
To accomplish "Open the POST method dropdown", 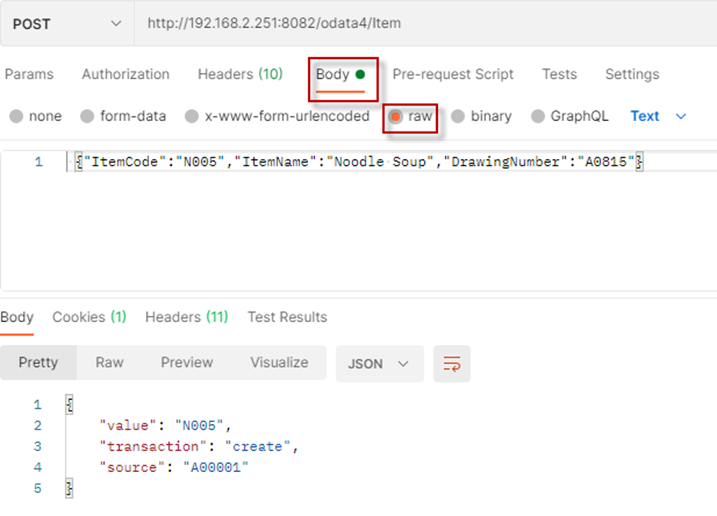I will pyautogui.click(x=67, y=23).
